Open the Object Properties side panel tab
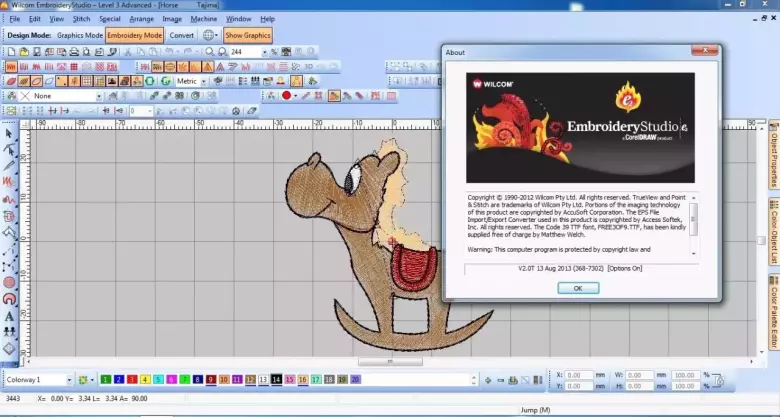Screen dimensions: 780x417 (773, 159)
